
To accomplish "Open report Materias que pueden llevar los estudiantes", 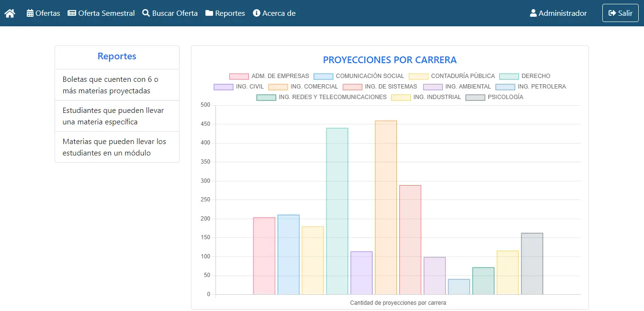I will [x=117, y=147].
